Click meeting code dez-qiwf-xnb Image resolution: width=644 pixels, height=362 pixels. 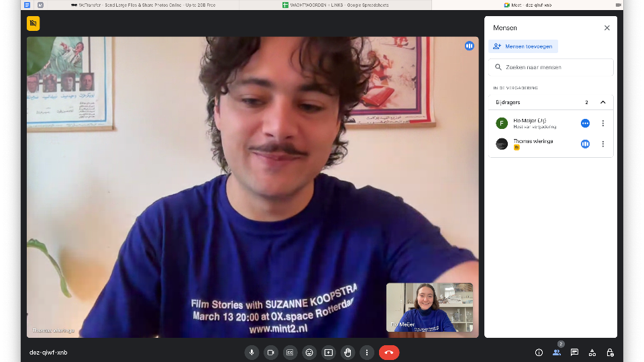pyautogui.click(x=48, y=353)
